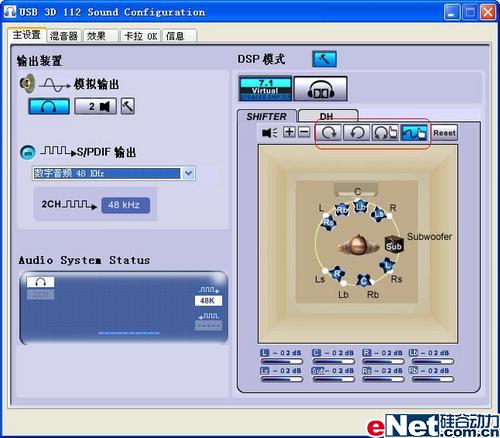Click the Reset button
Viewport: 500px width, 438px height.
pos(444,133)
